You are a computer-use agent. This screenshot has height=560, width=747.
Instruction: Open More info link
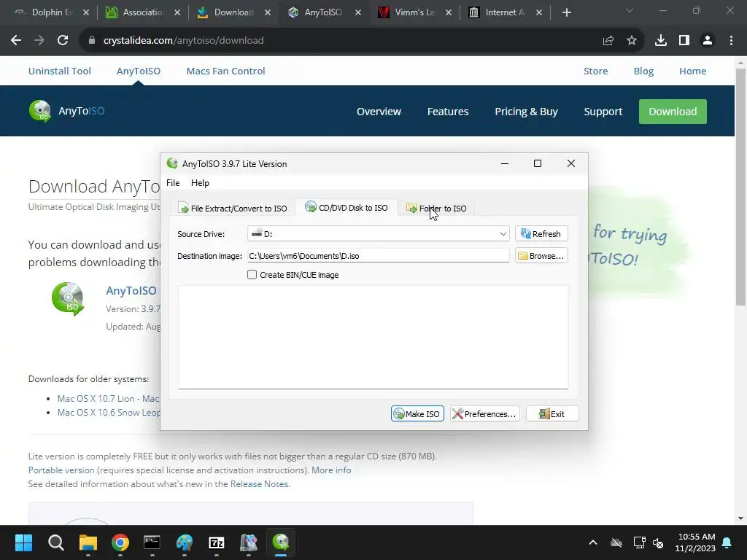[x=331, y=470]
